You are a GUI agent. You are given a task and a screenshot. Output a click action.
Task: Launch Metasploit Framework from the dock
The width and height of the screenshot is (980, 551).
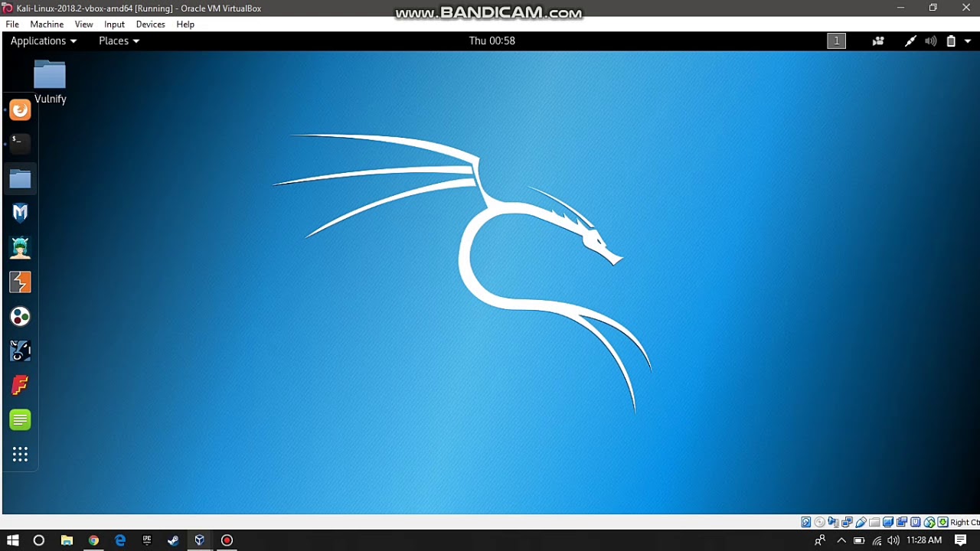click(x=20, y=213)
